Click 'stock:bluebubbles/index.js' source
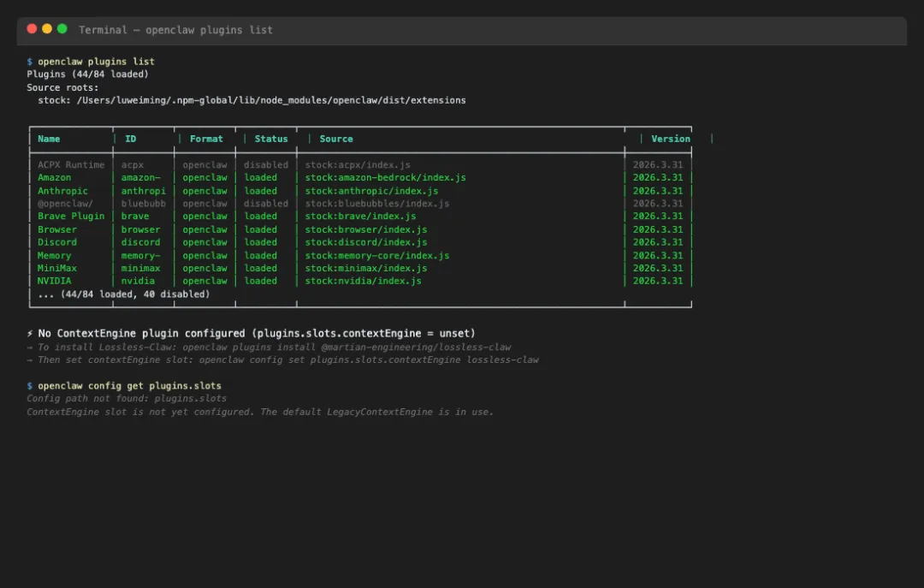Image resolution: width=924 pixels, height=588 pixels. (x=377, y=204)
